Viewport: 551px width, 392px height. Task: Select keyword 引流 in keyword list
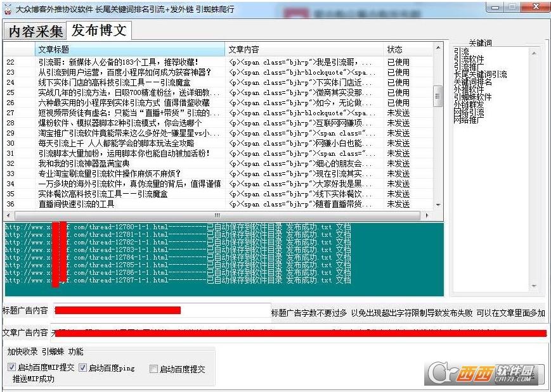461,52
